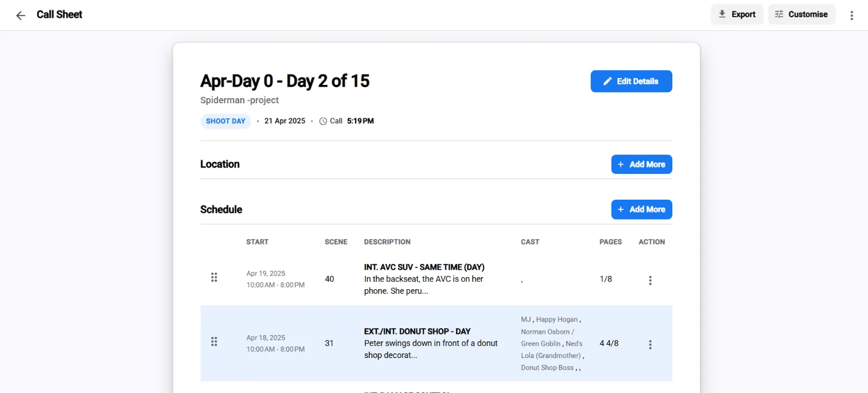The height and width of the screenshot is (393, 868).
Task: Click the call time 5:19 PM
Action: coord(360,121)
